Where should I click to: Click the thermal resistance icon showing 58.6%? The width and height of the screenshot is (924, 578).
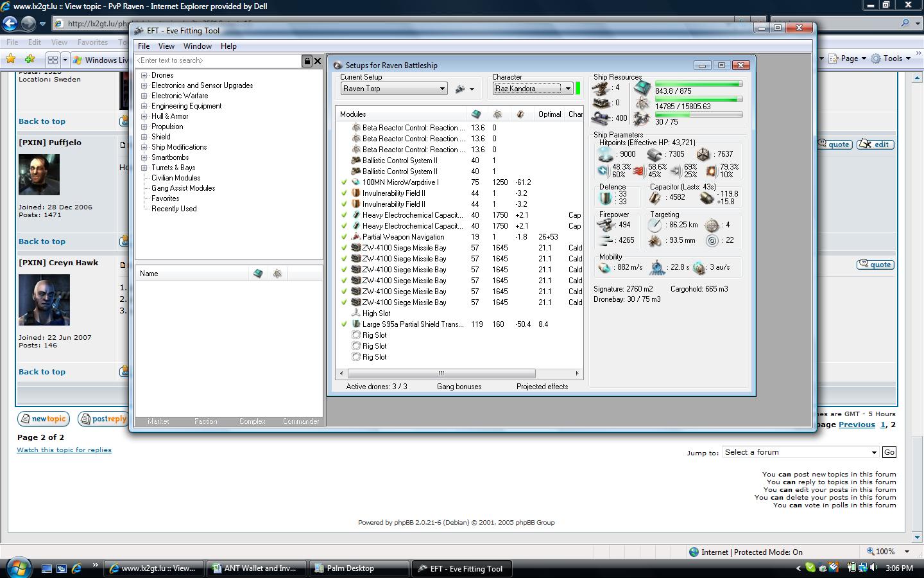coord(638,170)
